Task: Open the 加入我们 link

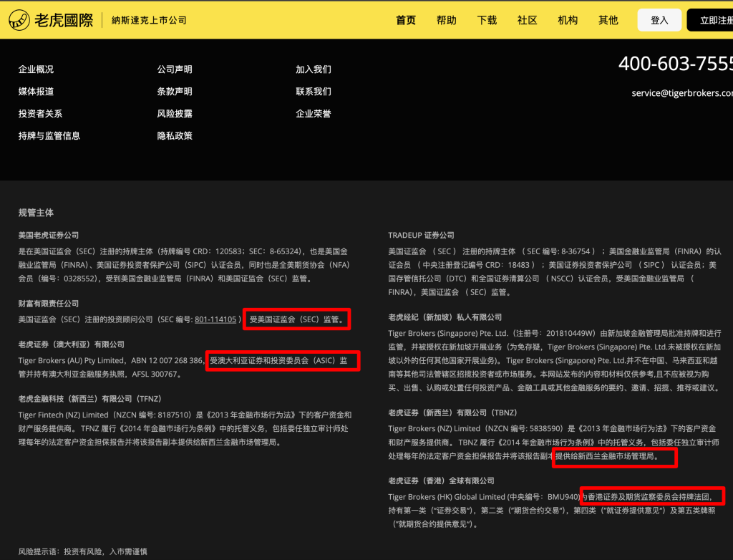Action: tap(314, 69)
